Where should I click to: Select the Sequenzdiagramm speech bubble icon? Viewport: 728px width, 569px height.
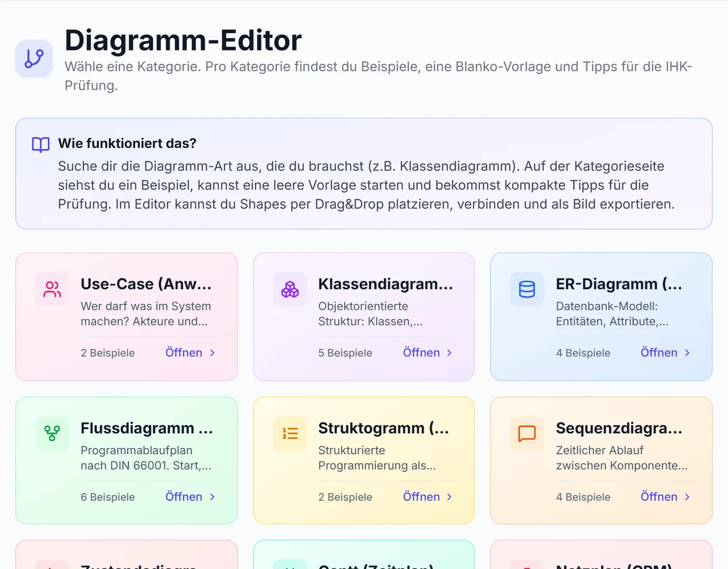(527, 433)
